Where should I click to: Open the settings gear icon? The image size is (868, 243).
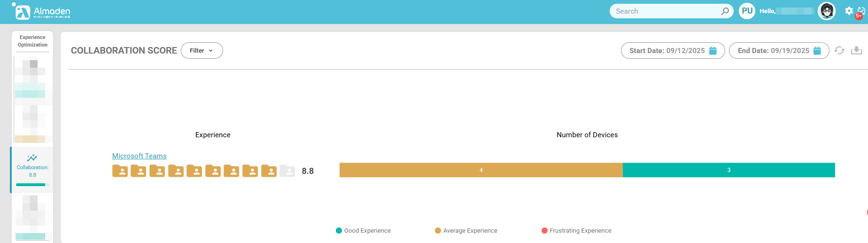point(849,10)
